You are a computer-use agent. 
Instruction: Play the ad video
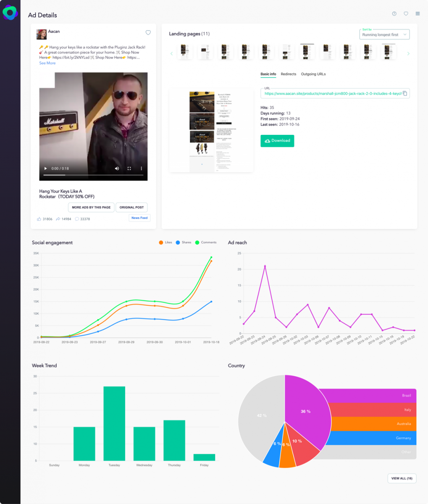point(46,168)
